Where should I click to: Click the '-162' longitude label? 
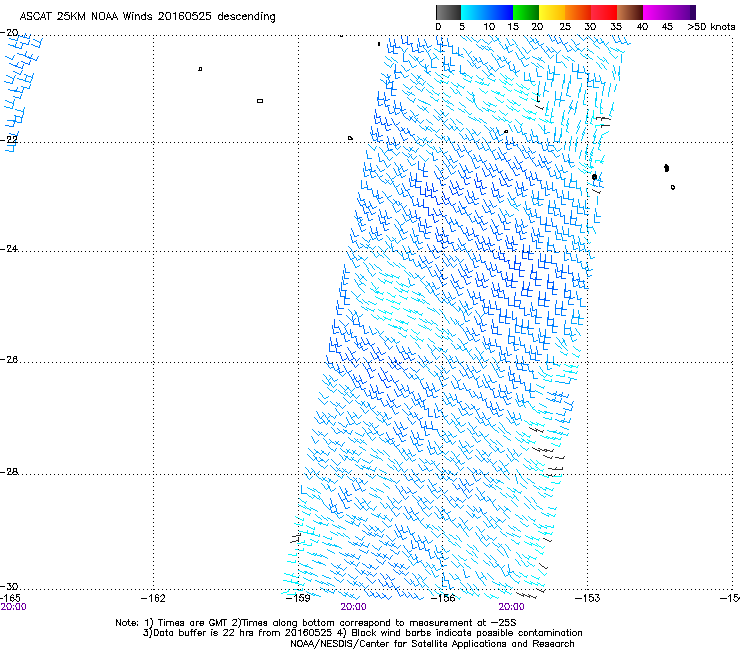[x=153, y=598]
